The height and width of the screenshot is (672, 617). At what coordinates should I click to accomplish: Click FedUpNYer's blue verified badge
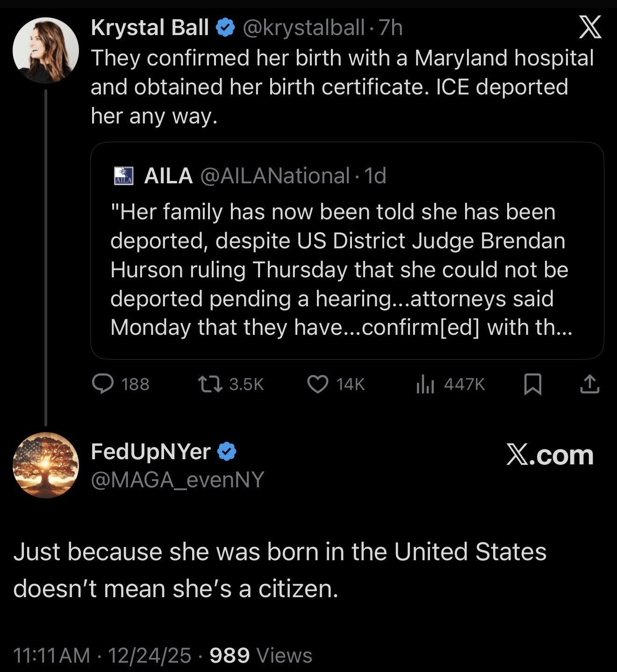(x=227, y=451)
